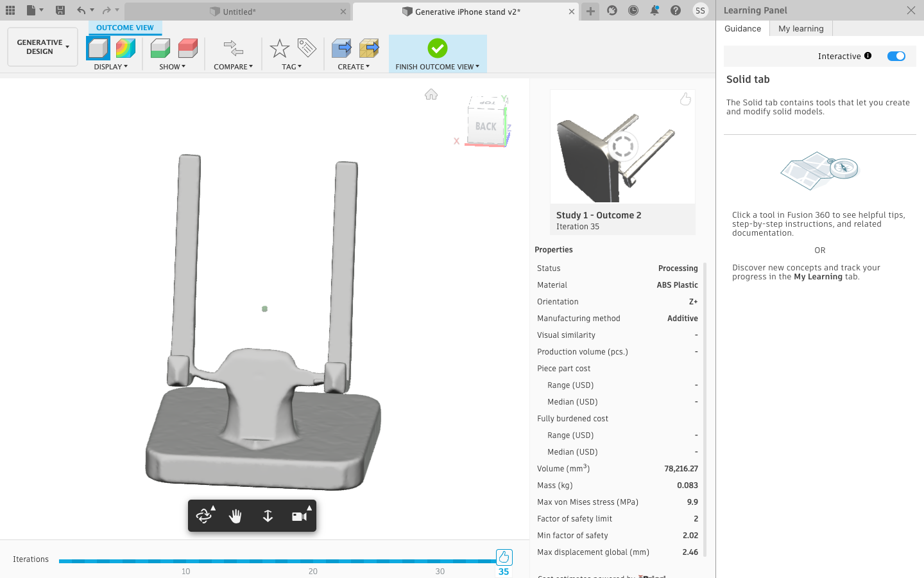Save the design with the floppy icon
Screen dimensions: 924x578
click(60, 10)
